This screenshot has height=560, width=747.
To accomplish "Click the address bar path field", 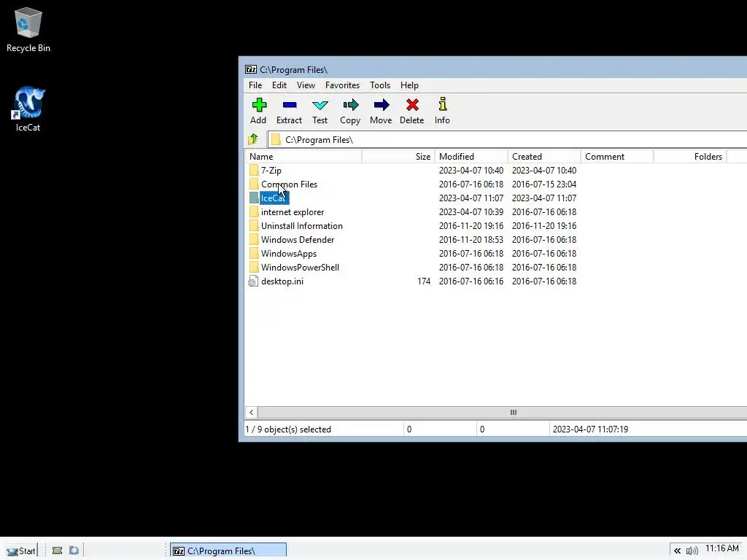I will click(x=508, y=139).
